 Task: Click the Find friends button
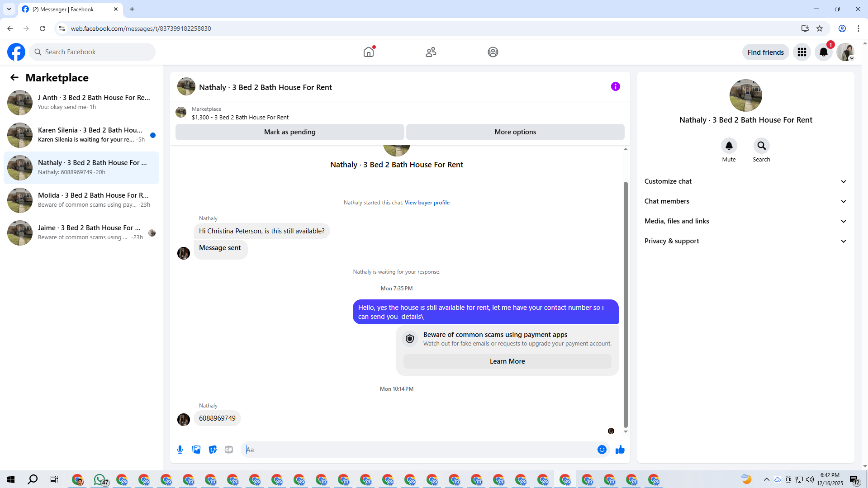(x=766, y=52)
